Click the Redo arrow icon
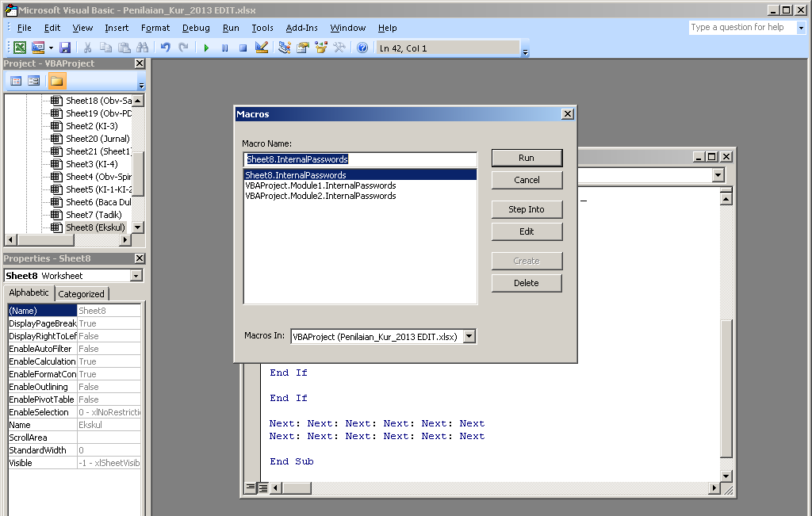 (183, 48)
